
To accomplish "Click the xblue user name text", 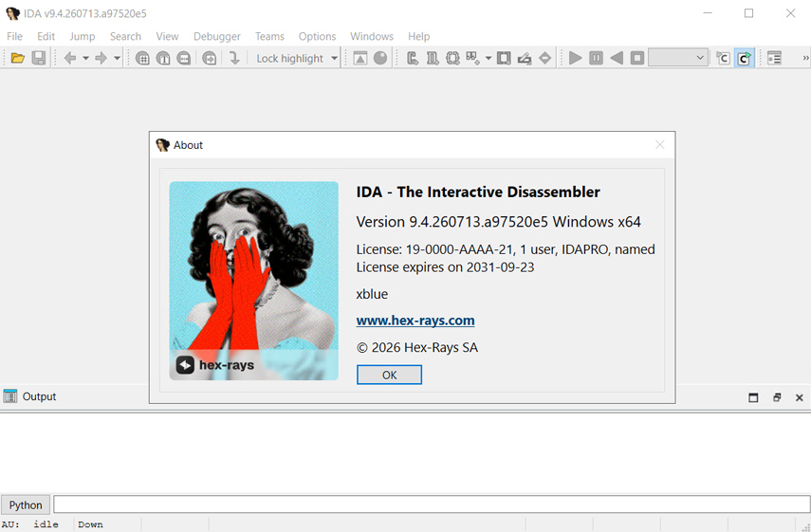I will 372,294.
